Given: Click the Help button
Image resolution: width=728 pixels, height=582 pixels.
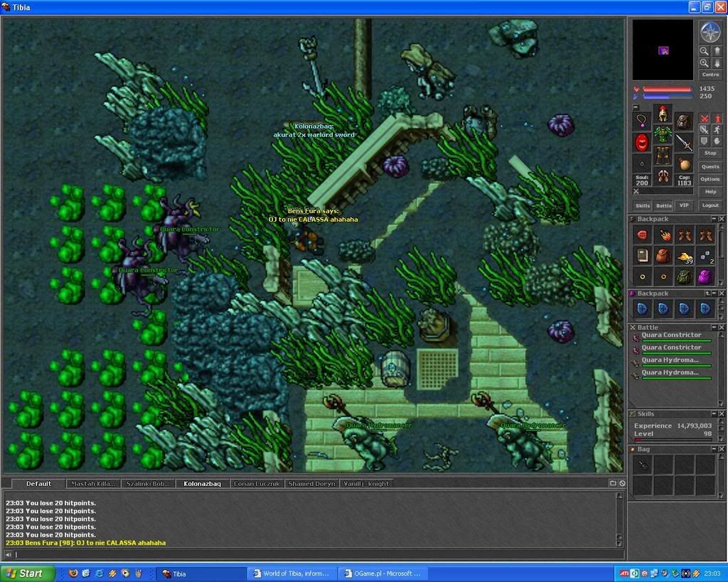Looking at the screenshot, I should point(710,192).
